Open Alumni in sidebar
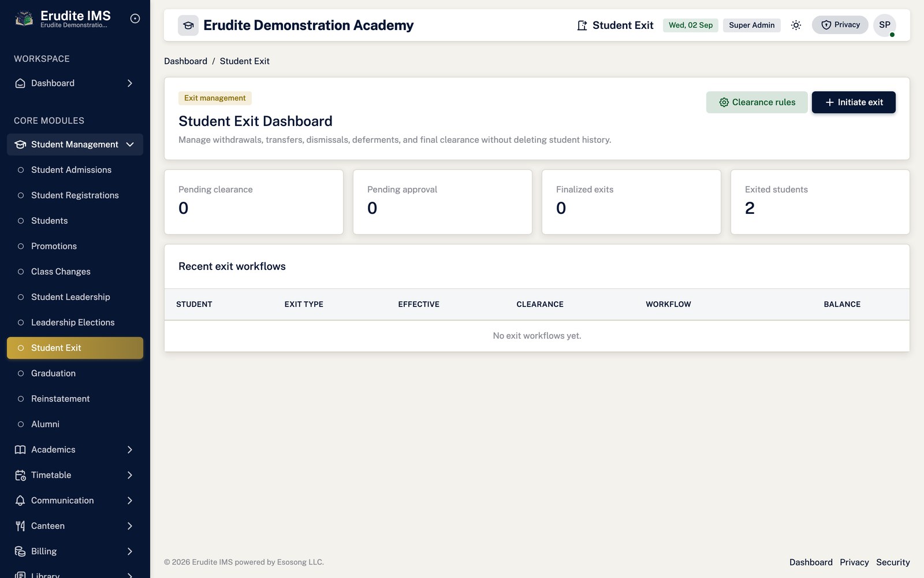 point(75,424)
